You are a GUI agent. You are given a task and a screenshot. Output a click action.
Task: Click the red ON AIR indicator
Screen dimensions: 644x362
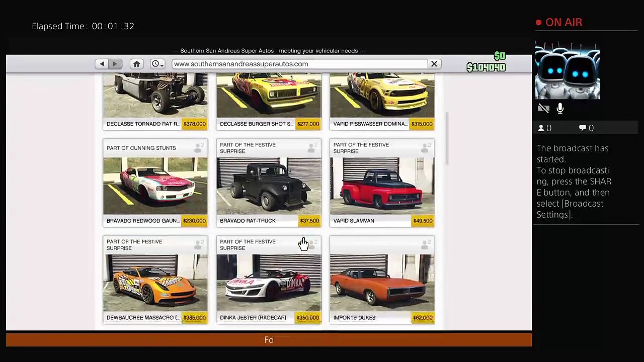559,23
